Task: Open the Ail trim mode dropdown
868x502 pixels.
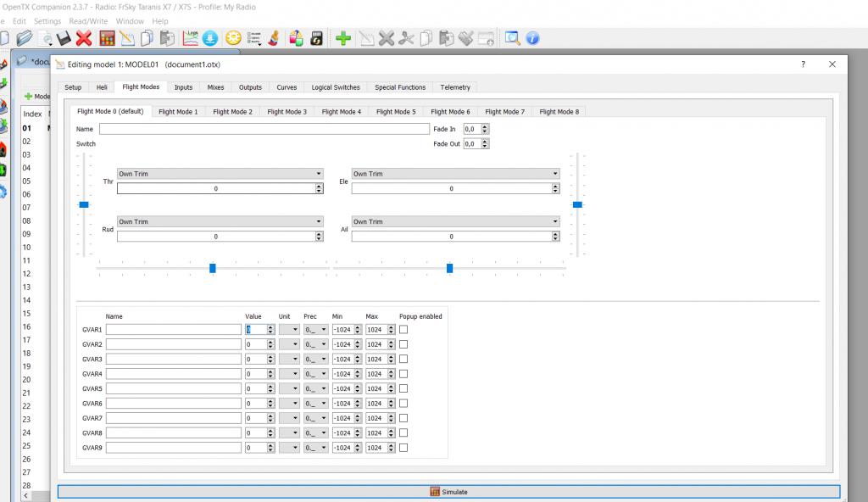Action: coord(455,222)
